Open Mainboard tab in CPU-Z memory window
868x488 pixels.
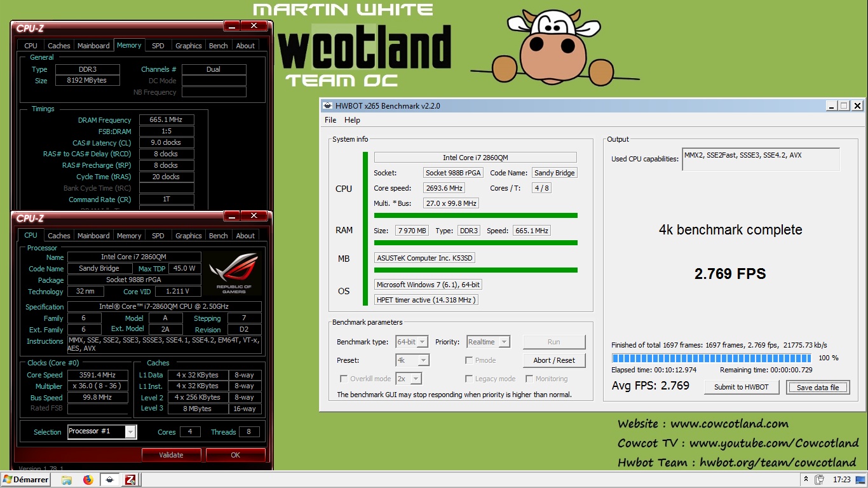click(93, 46)
